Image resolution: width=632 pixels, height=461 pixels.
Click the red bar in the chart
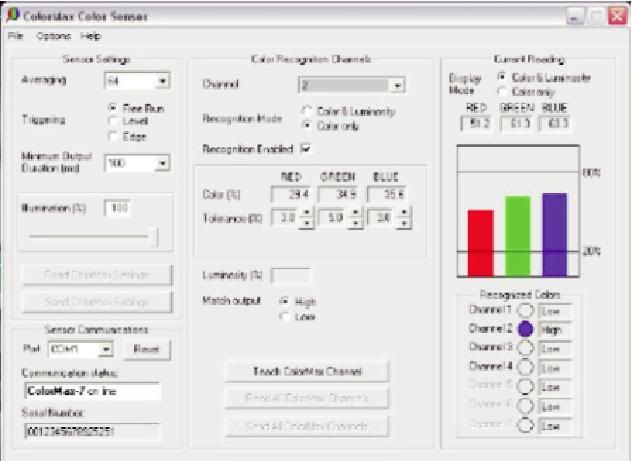480,243
